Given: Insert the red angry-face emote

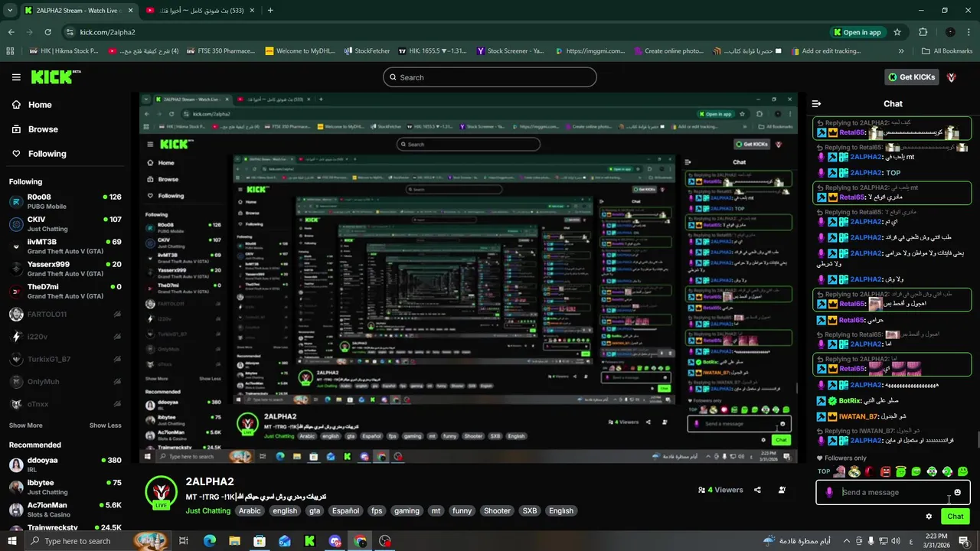Looking at the screenshot, I should tap(886, 471).
